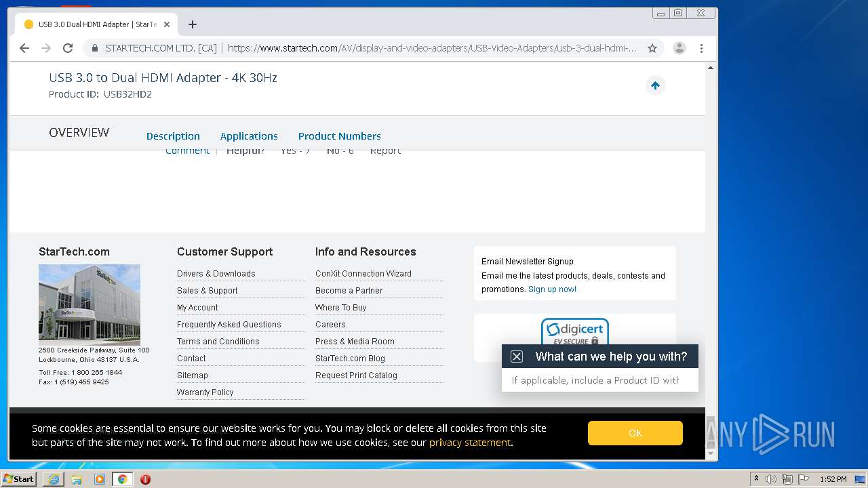The width and height of the screenshot is (868, 488).
Task: Click the Comment link
Action: [187, 151]
